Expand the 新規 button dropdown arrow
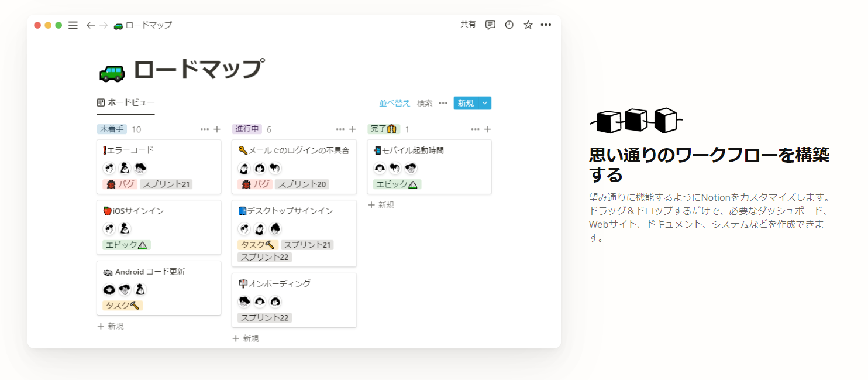The height and width of the screenshot is (380, 868). (485, 103)
